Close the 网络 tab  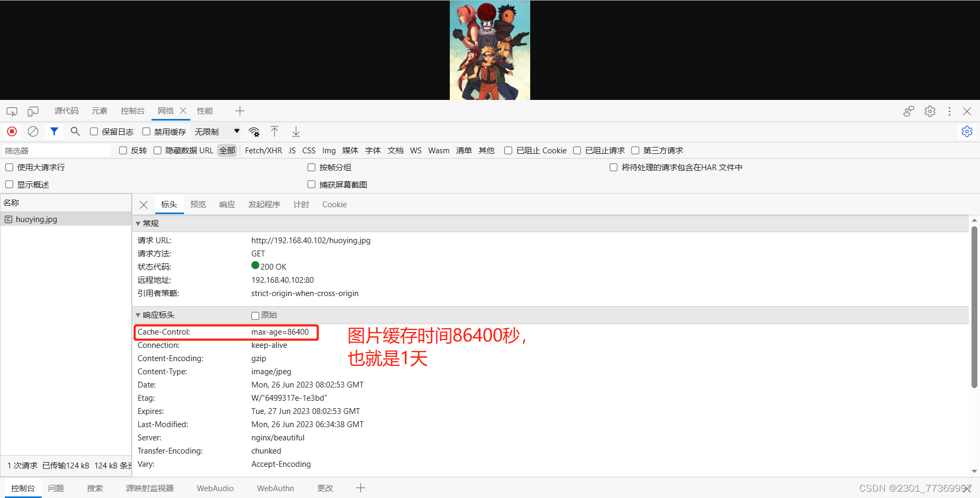[x=183, y=110]
